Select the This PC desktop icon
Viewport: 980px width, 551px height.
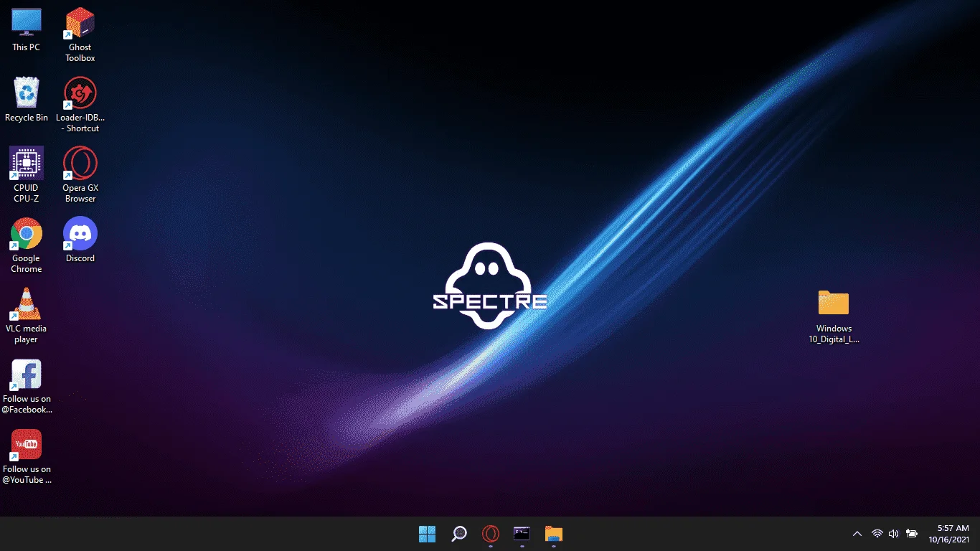click(x=27, y=30)
